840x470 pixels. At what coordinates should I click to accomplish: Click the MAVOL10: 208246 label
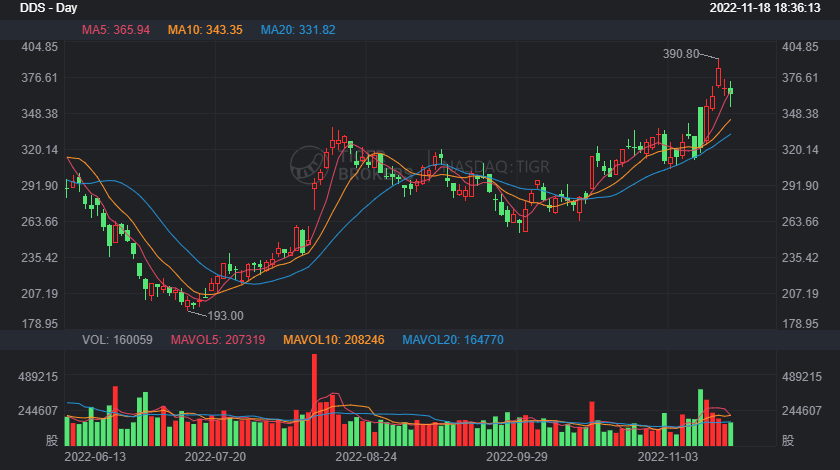click(x=334, y=340)
